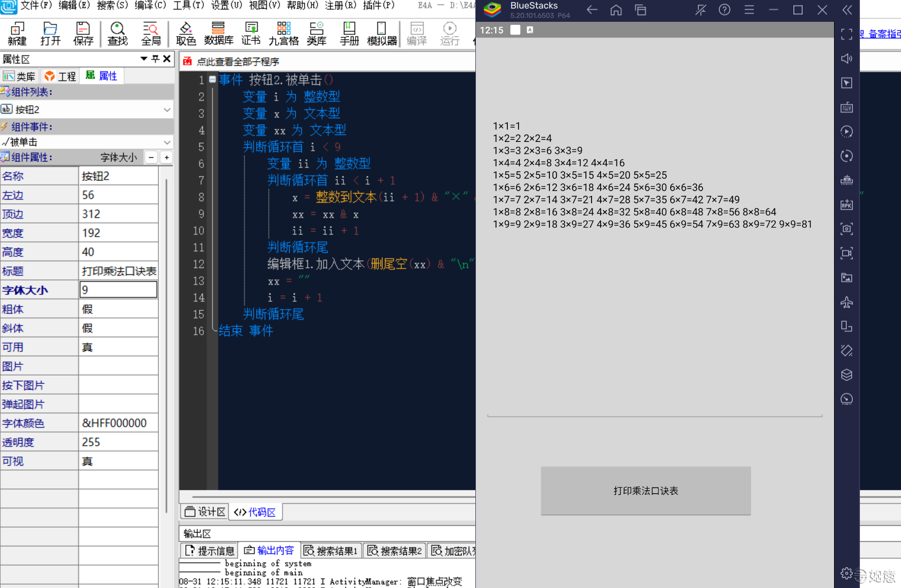Image resolution: width=901 pixels, height=588 pixels.
Task: Click BlueStacks airplane mode icon
Action: tap(847, 302)
